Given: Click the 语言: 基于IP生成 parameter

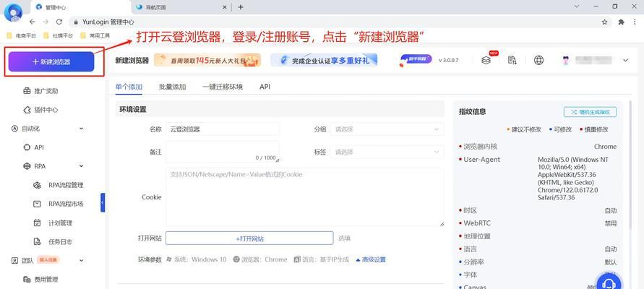Looking at the screenshot, I should 322,259.
